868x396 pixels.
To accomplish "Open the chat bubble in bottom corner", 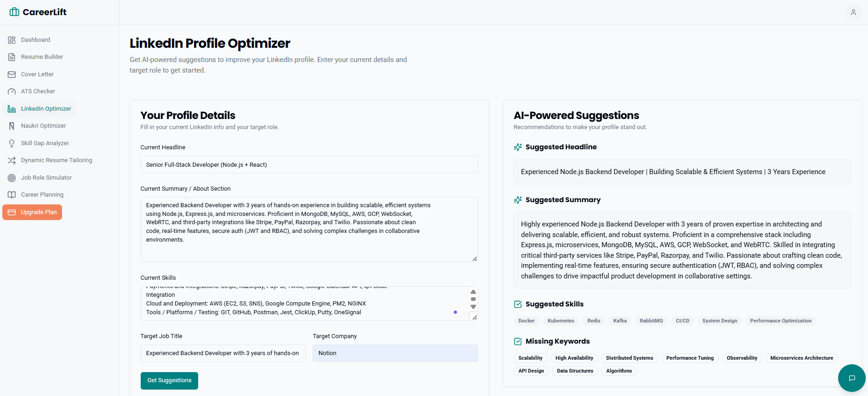I will tap(852, 378).
